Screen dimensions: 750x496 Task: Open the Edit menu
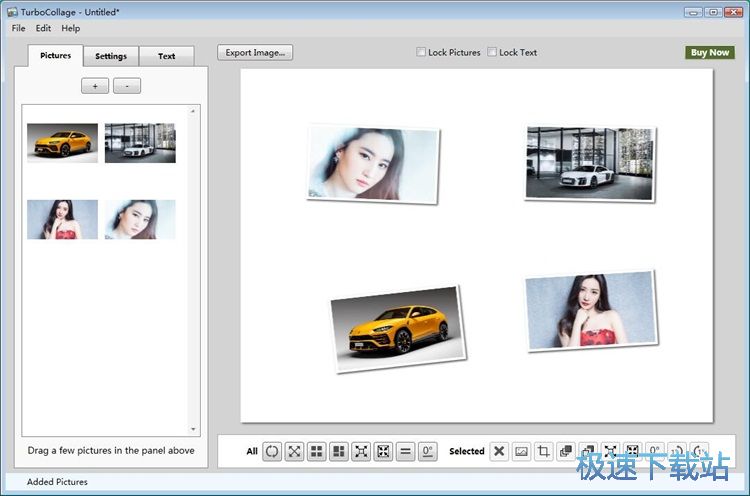click(x=43, y=28)
